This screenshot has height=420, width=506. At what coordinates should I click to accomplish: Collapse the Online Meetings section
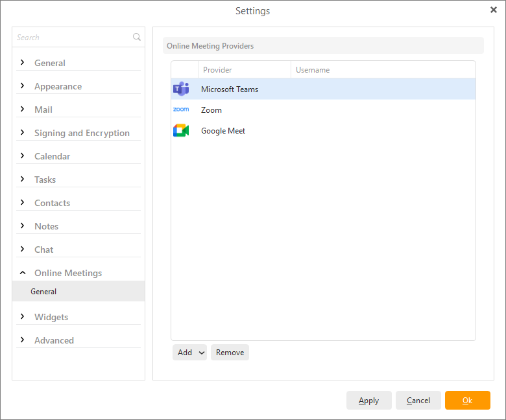point(23,273)
